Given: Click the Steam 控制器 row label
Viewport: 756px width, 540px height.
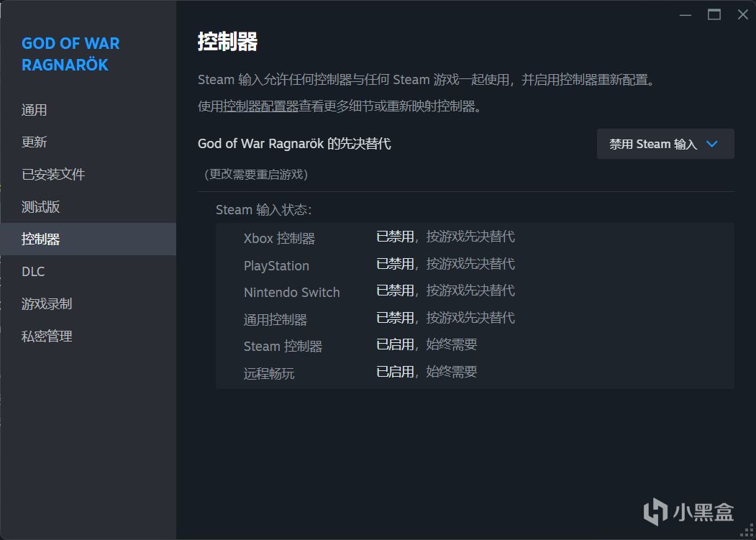Looking at the screenshot, I should point(283,346).
